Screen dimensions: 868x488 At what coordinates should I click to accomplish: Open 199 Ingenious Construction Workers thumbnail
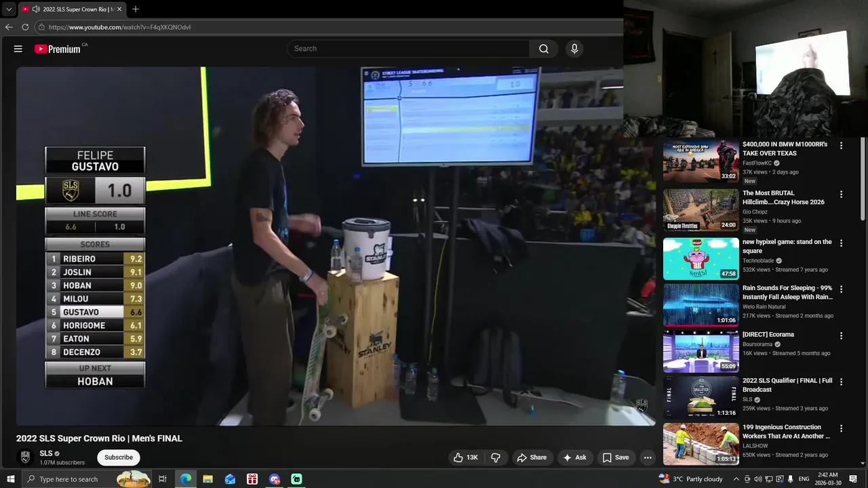701,444
